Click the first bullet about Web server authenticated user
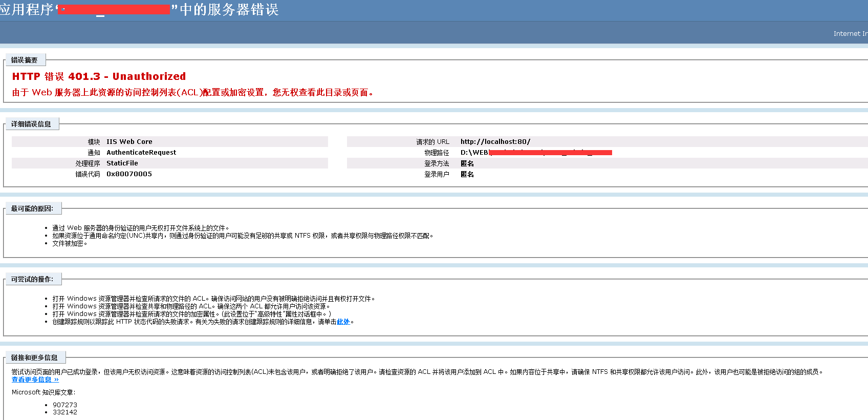Screen dimensions: 868x420 pos(141,228)
